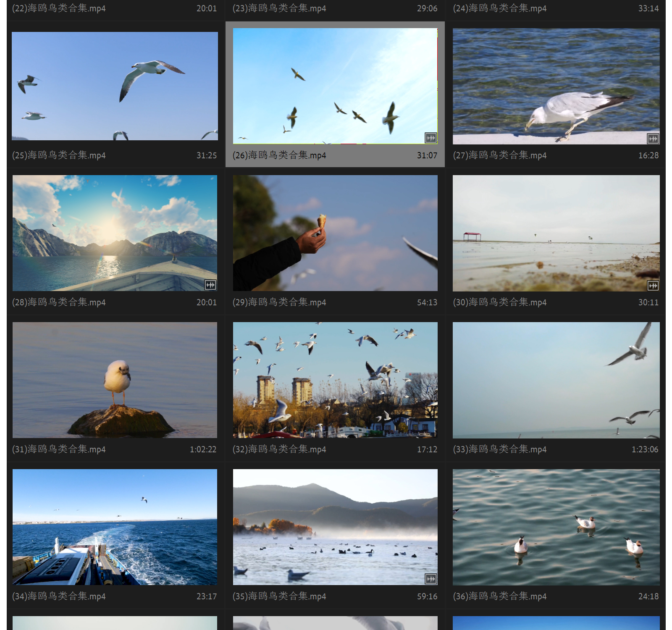Click the 29:06 duration of clip (23)
The image size is (672, 630).
click(427, 8)
